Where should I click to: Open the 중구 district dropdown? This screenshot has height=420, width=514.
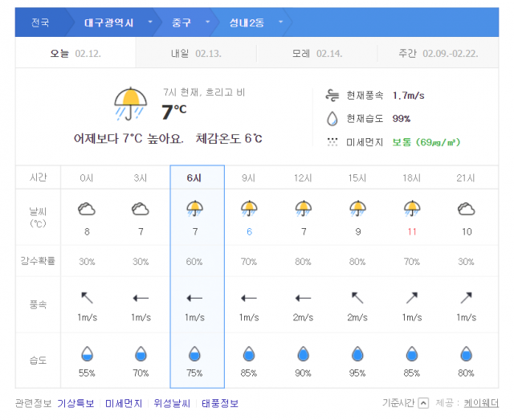tap(207, 22)
